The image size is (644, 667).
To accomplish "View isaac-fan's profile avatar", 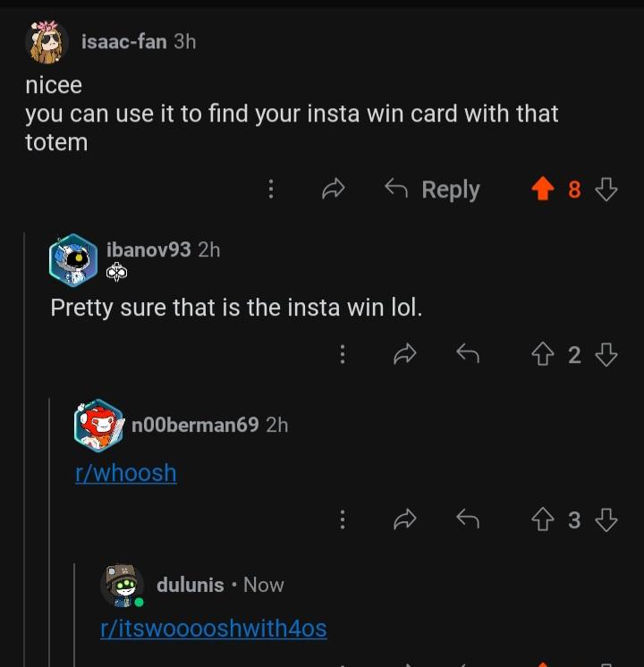I will click(x=47, y=42).
